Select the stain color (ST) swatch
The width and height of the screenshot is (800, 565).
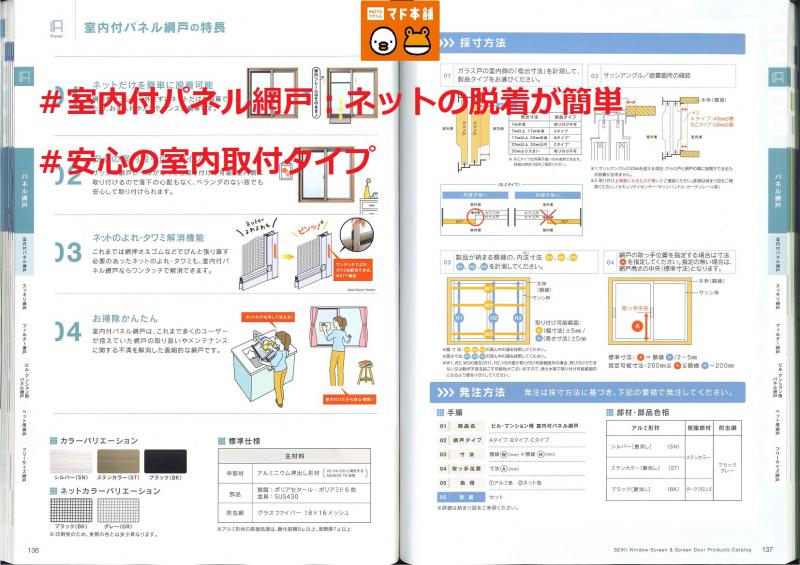(x=117, y=462)
